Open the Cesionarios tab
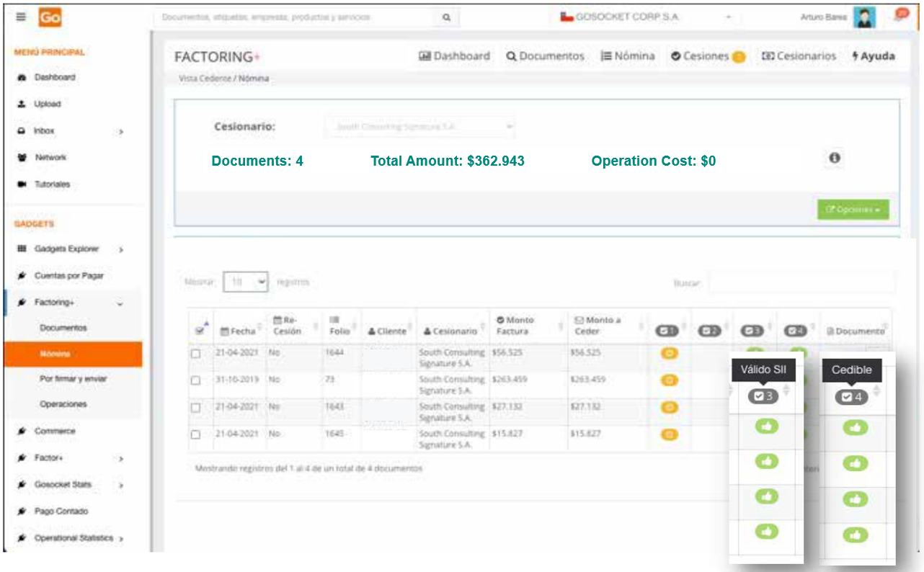The image size is (924, 572). pos(799,56)
